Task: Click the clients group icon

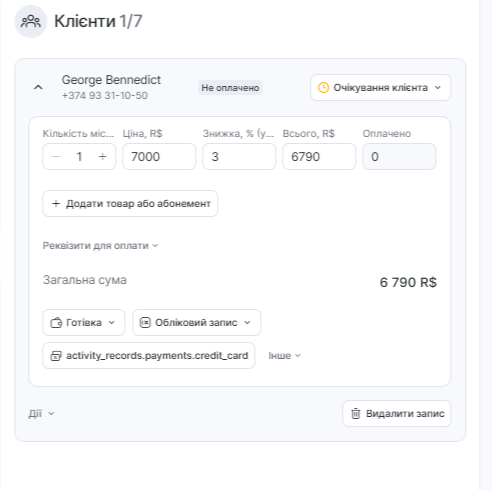Action: (30, 22)
